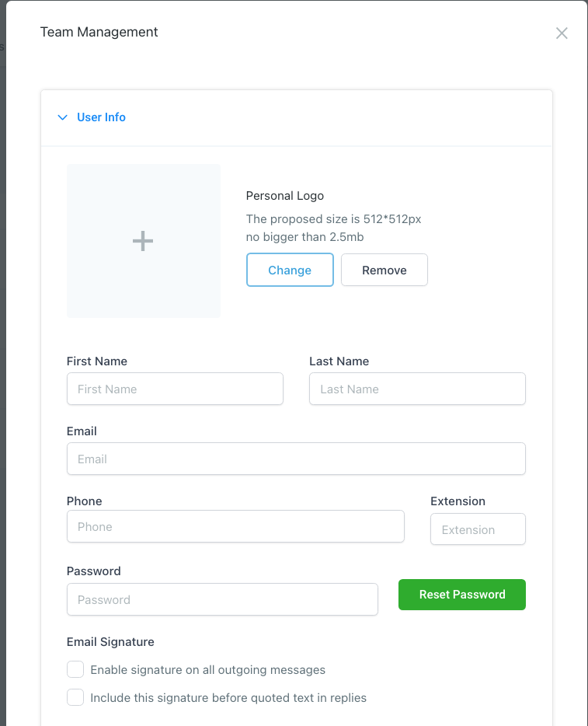Click the Personal Logo label
This screenshot has height=726, width=588.
[x=284, y=196]
